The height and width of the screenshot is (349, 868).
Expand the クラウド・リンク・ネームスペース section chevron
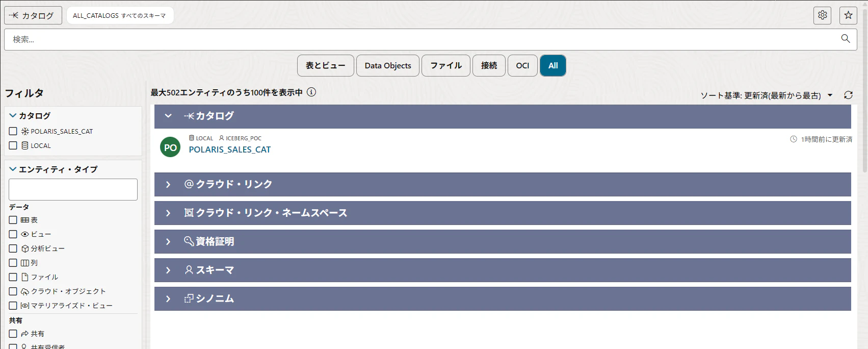[x=168, y=213]
